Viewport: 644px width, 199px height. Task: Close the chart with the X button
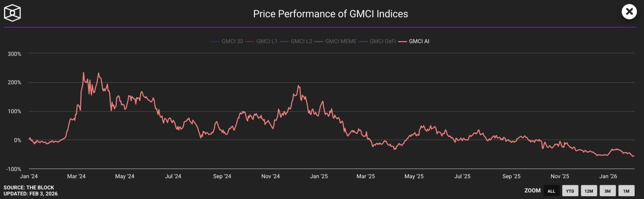pos(629,12)
